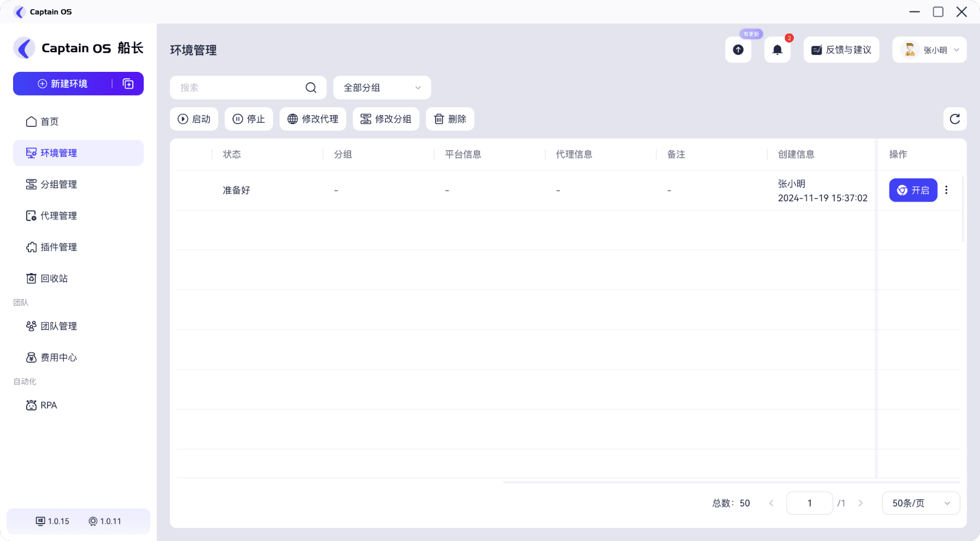The image size is (980, 541).
Task: Go to 代理管理 in the sidebar
Action: (x=58, y=216)
